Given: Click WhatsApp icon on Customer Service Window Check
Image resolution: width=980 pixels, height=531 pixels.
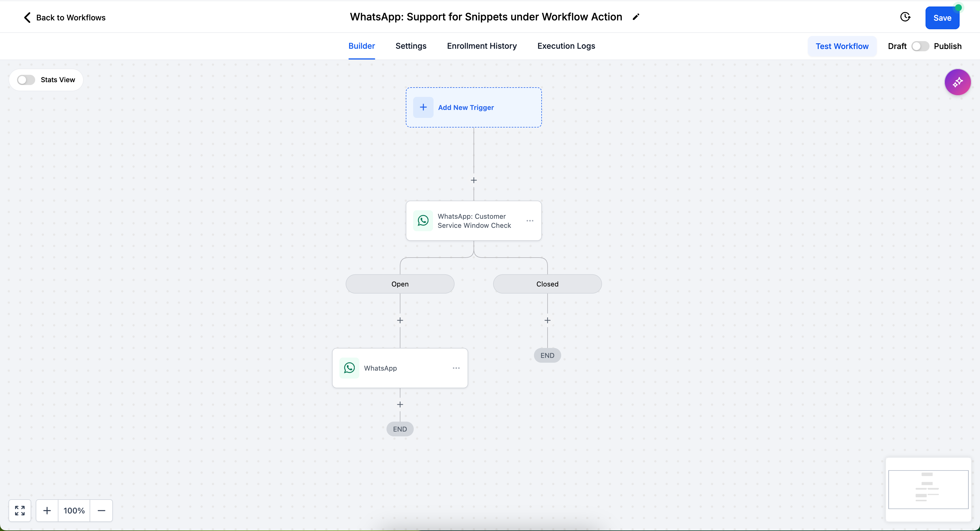Looking at the screenshot, I should [x=423, y=221].
